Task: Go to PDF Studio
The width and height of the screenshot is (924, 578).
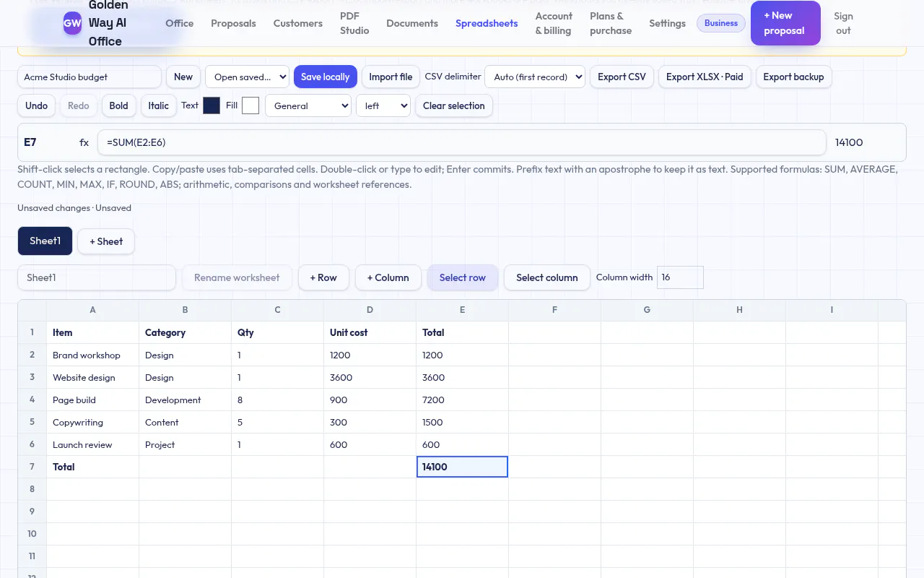Action: coord(354,23)
